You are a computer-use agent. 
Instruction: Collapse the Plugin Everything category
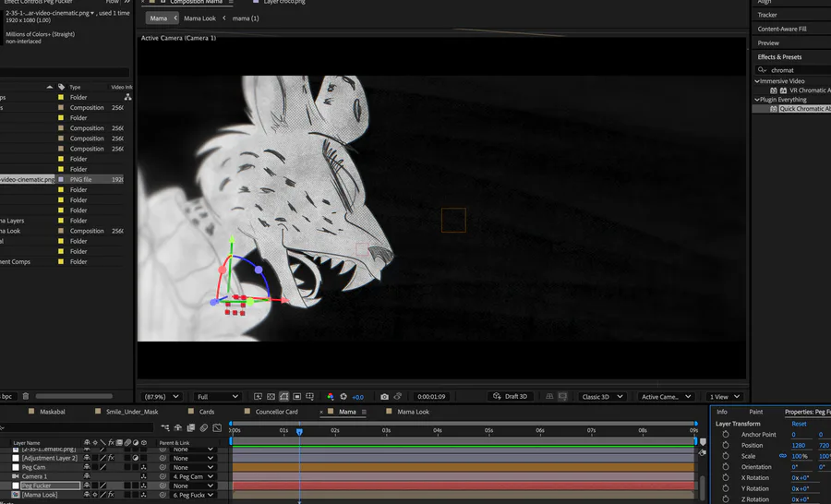pyautogui.click(x=757, y=100)
